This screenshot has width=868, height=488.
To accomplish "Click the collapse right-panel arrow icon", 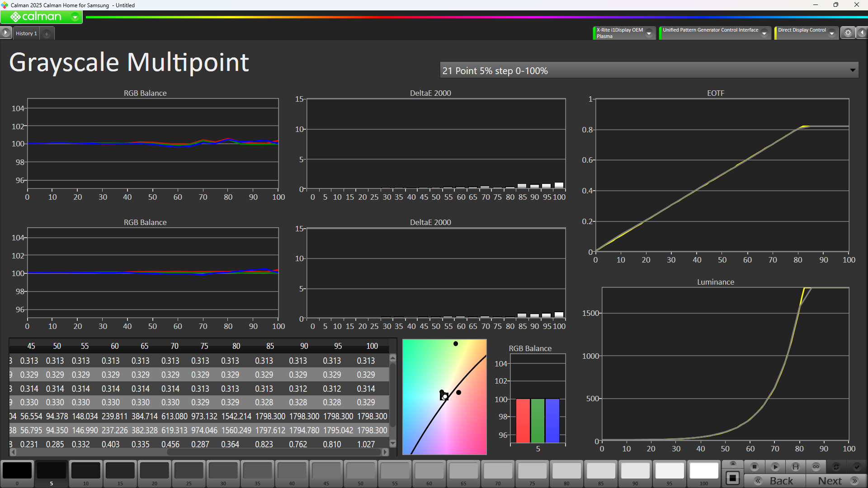I will (x=862, y=33).
